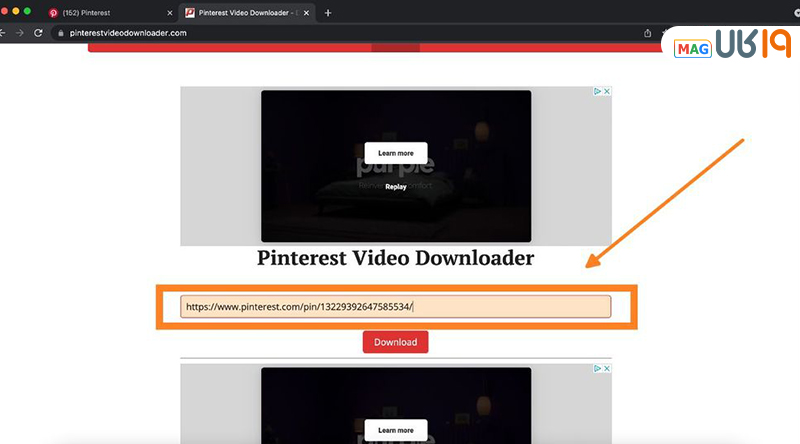Click the red Download button

[x=395, y=342]
